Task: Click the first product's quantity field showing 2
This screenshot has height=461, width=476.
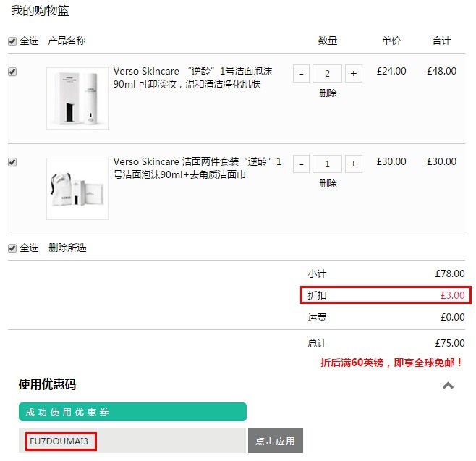Action: [x=327, y=74]
